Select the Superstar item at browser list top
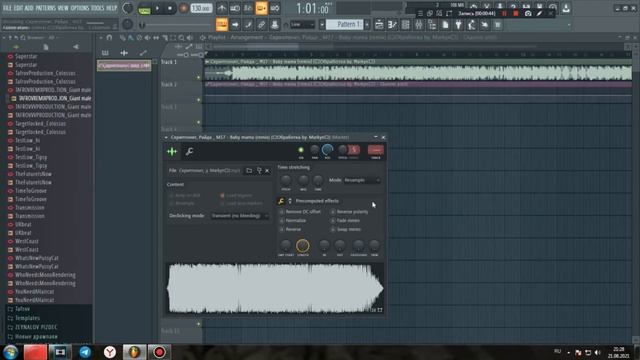The width and height of the screenshot is (640, 360). 26,56
